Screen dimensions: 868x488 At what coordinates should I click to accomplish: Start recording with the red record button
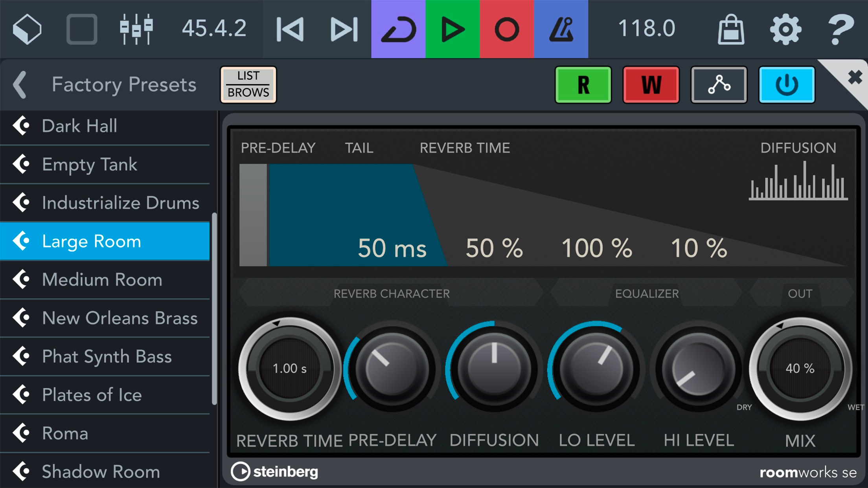[x=507, y=29]
